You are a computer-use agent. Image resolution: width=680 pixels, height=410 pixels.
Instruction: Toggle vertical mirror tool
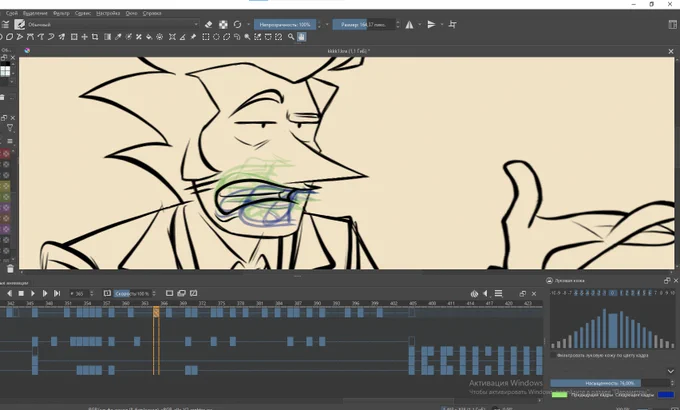pos(431,25)
